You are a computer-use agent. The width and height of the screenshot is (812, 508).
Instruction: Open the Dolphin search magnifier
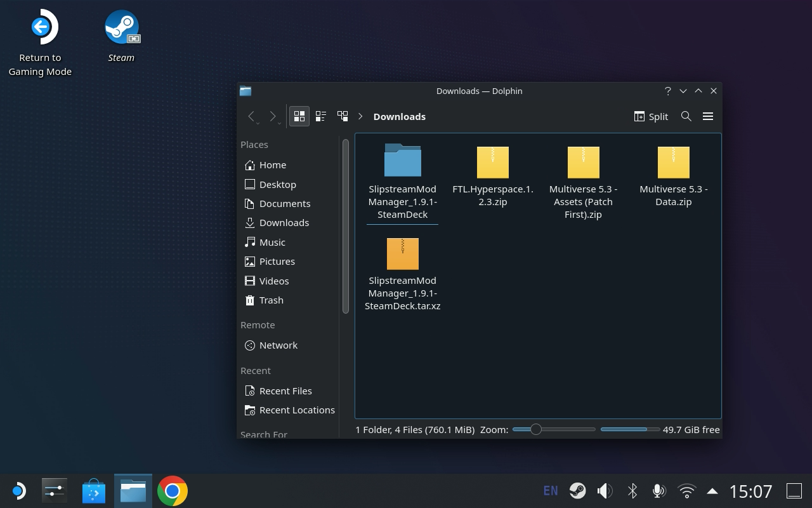click(x=686, y=116)
